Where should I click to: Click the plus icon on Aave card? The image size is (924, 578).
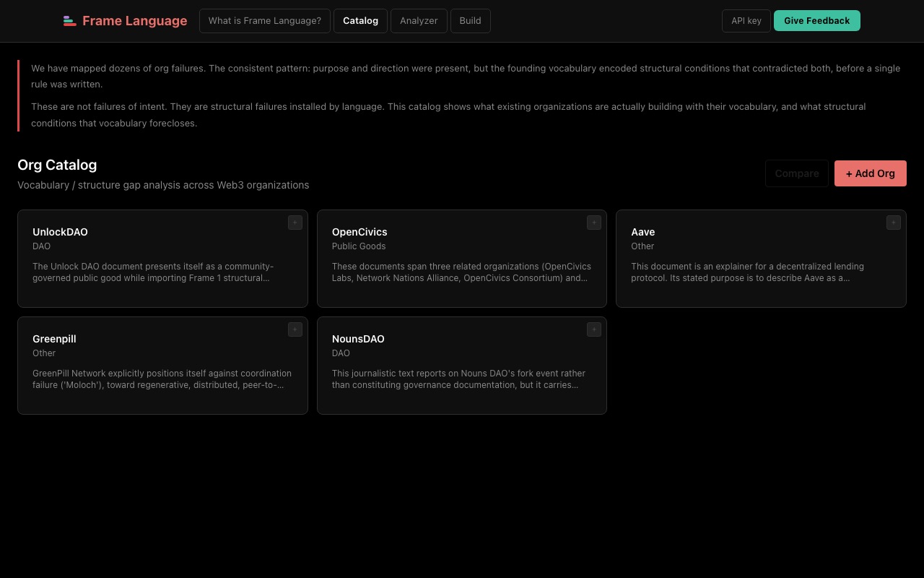pos(894,223)
